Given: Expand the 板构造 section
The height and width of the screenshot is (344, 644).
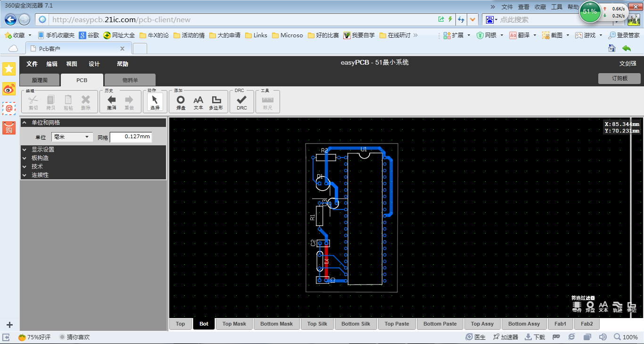Looking at the screenshot, I should [x=93, y=158].
